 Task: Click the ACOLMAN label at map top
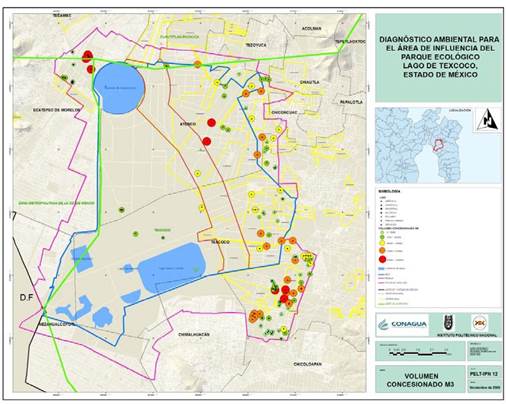[311, 29]
